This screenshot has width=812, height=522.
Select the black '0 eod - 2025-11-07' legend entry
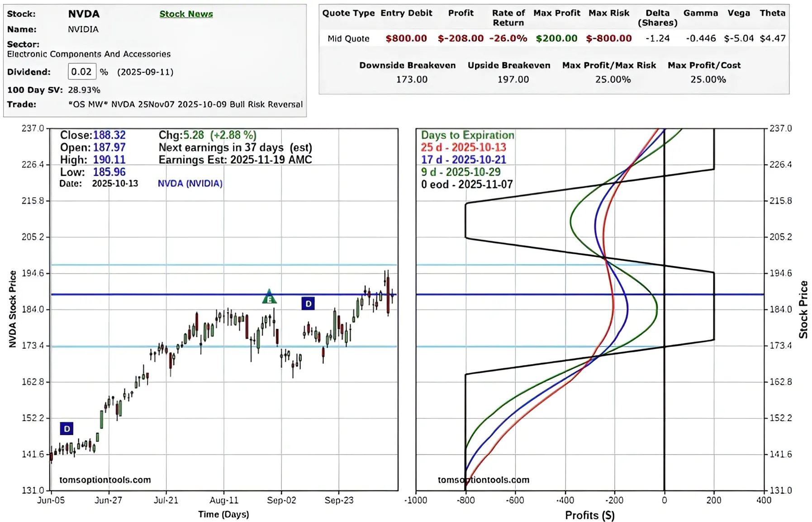[467, 185]
